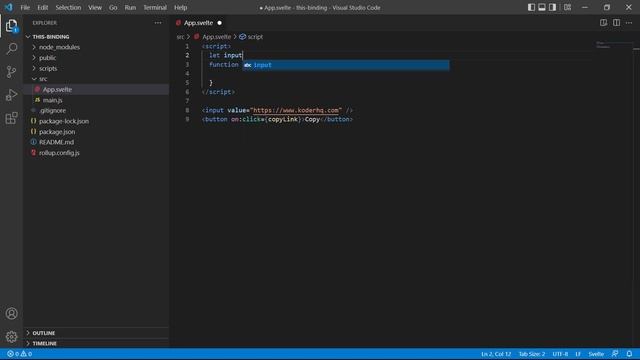Screen dimensions: 640x360
Task: Open the File menu
Action: (25, 7)
